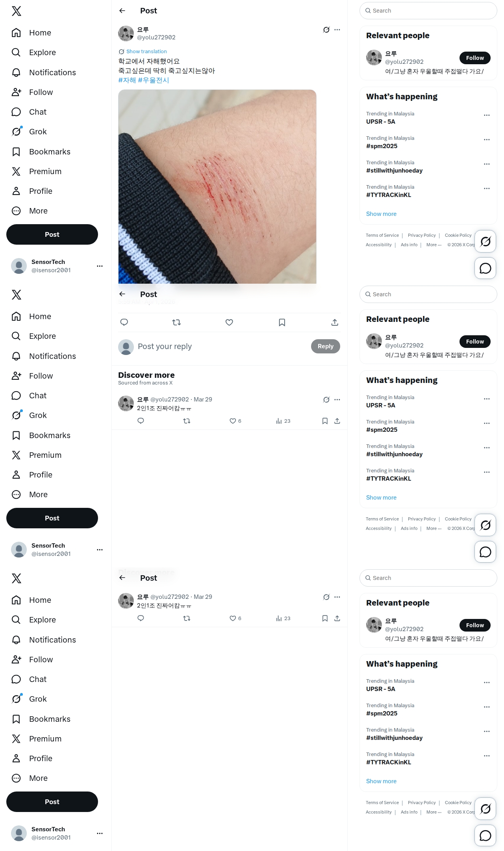This screenshot has height=851, width=504.
Task: Repost the main post using the repost icon
Action: pos(176,322)
